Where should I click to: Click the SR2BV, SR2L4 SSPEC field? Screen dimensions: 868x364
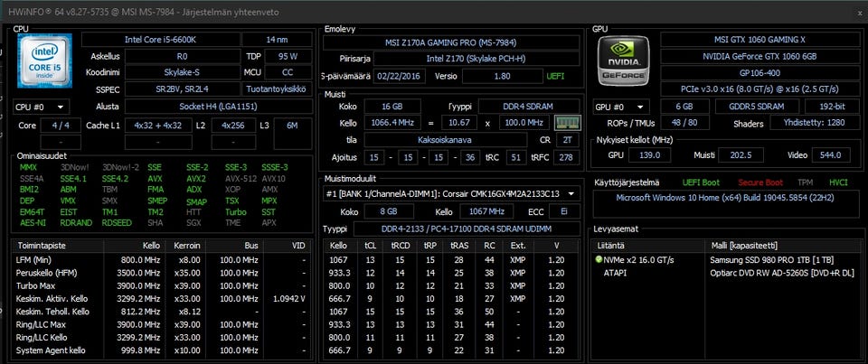tap(183, 89)
